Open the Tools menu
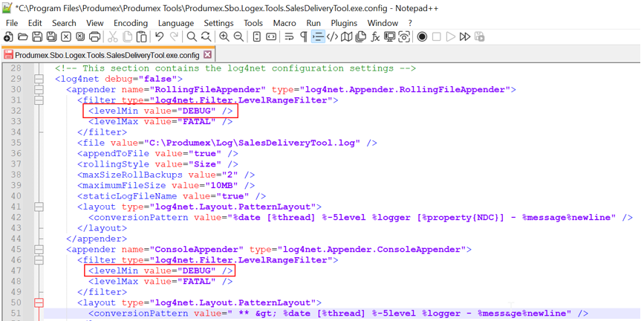 (x=253, y=23)
